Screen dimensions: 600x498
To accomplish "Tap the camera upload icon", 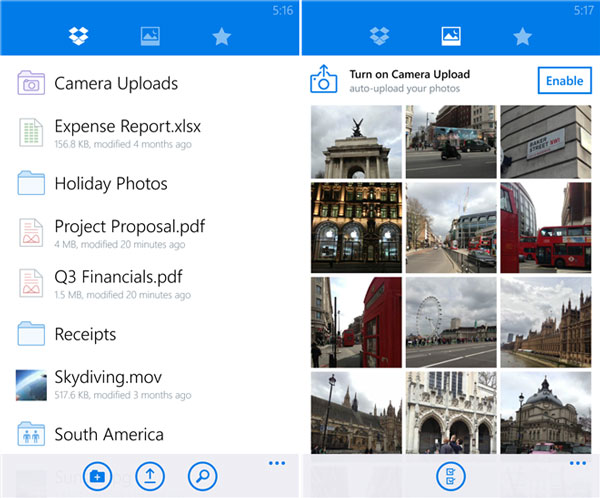I will [324, 79].
